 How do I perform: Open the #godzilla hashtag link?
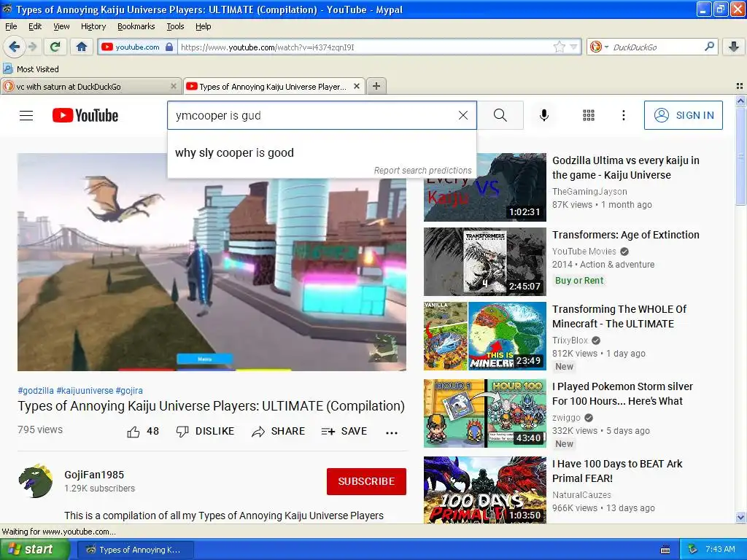point(36,391)
